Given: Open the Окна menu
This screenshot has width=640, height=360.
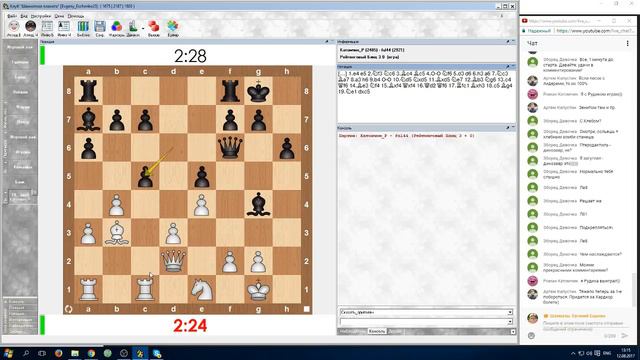Looking at the screenshot, I should 59,16.
